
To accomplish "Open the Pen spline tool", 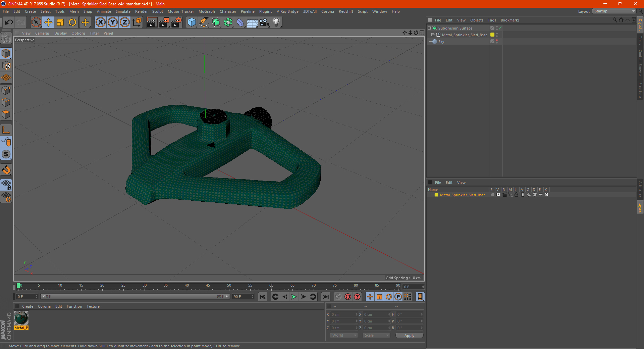I will pos(204,22).
